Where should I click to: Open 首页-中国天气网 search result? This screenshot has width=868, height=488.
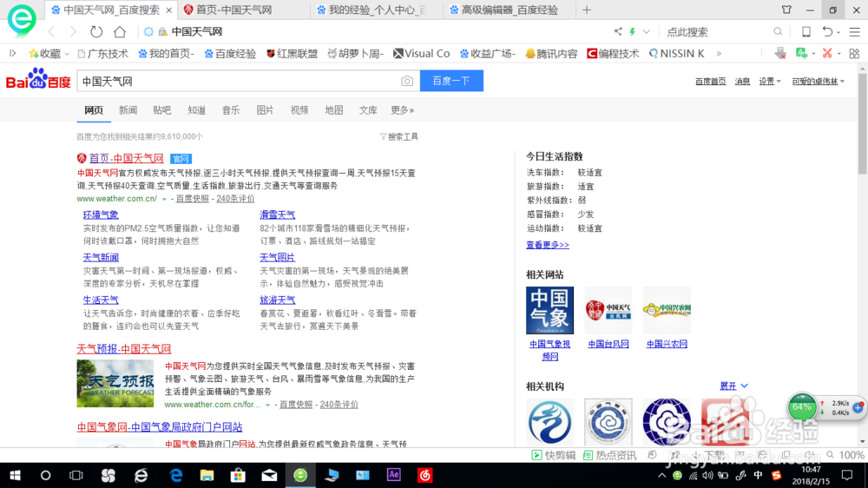[x=126, y=158]
